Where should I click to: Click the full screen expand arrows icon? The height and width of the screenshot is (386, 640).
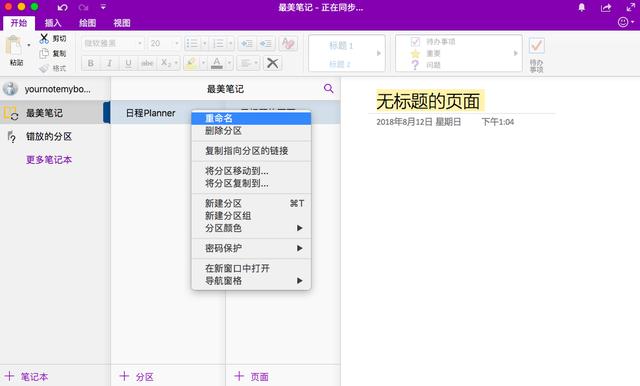[631, 7]
